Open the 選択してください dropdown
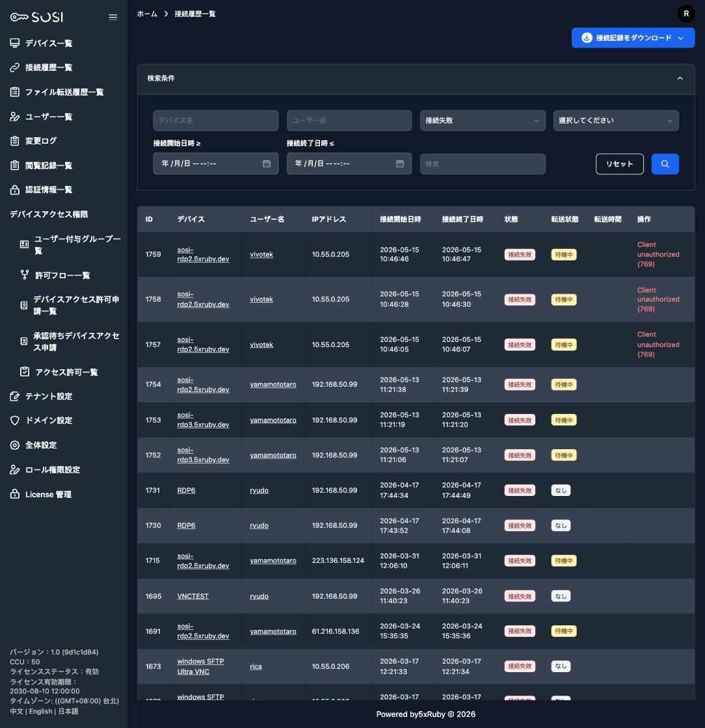The width and height of the screenshot is (705, 728). click(616, 120)
